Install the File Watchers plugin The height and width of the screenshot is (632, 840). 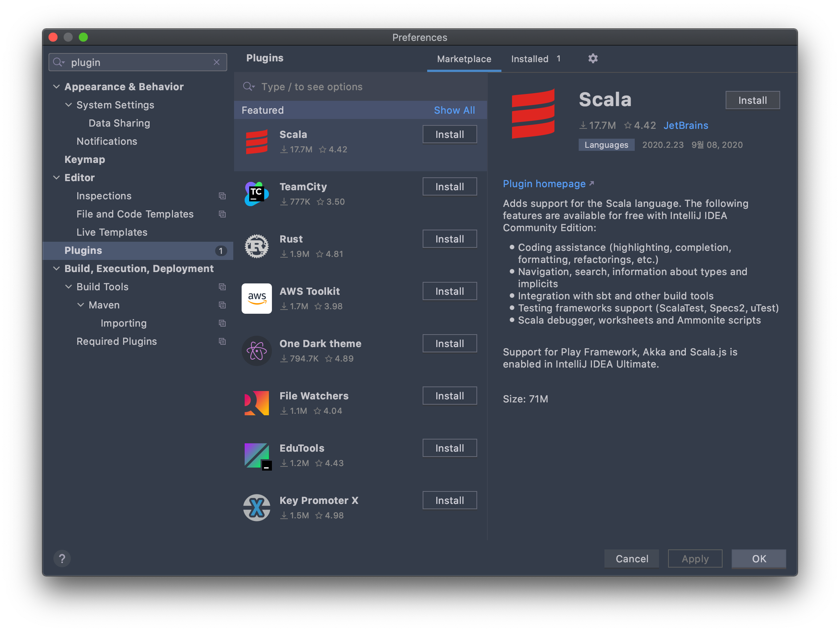point(450,396)
